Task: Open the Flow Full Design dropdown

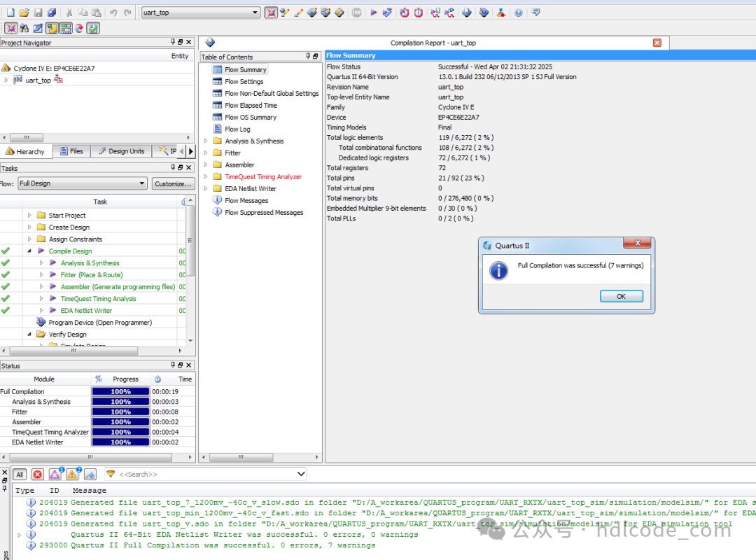Action: 83,183
